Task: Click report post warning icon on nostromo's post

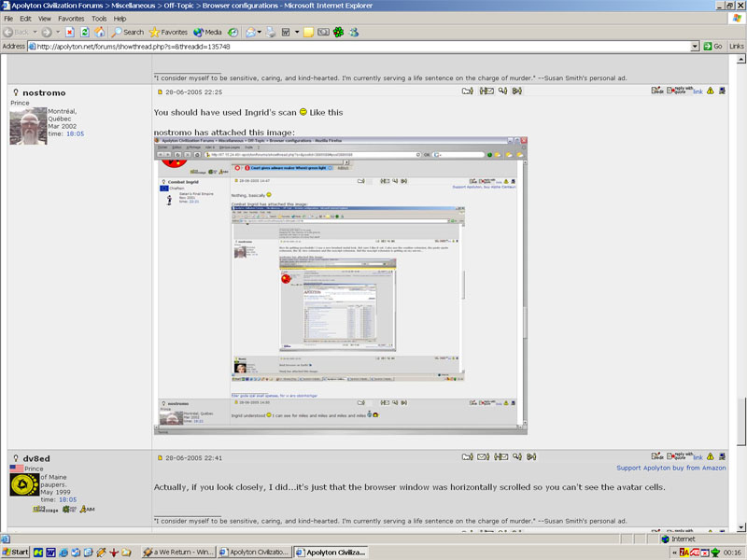Action: pyautogui.click(x=711, y=91)
